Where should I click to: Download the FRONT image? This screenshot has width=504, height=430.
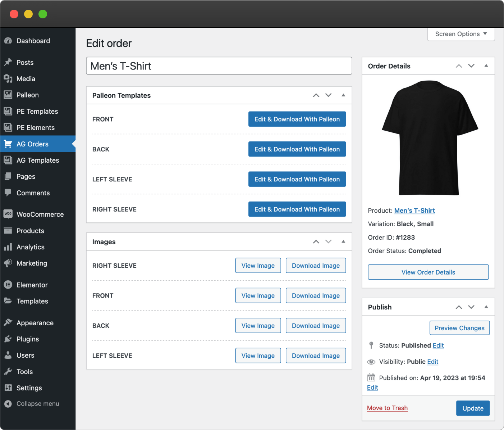[316, 295]
